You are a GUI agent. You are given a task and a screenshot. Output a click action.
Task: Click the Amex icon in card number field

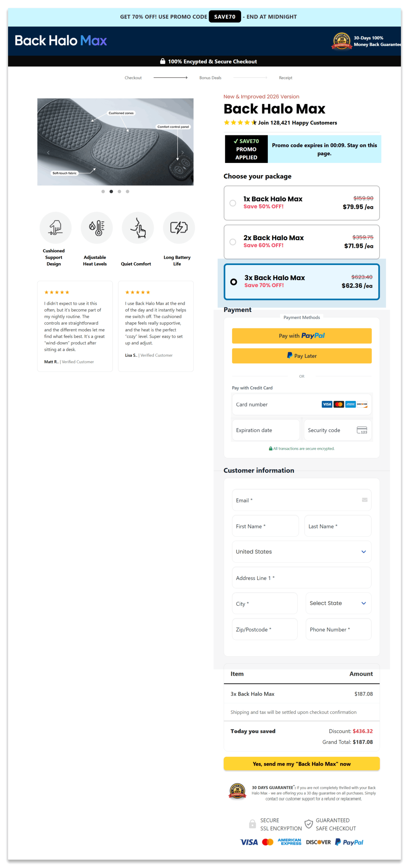[350, 404]
